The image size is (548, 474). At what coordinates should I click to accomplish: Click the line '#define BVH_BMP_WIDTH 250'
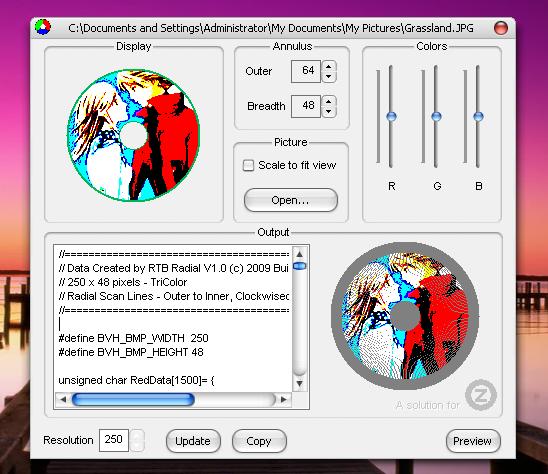click(x=133, y=338)
